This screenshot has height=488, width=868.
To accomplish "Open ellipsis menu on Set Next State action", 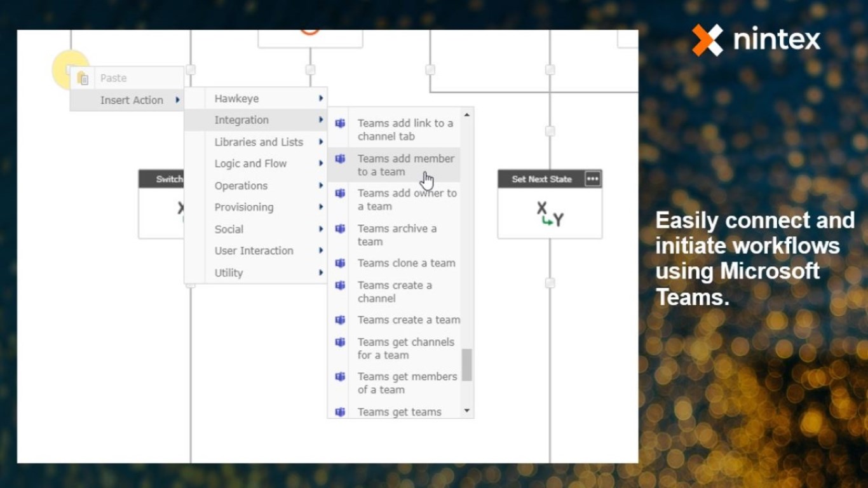I will click(592, 179).
